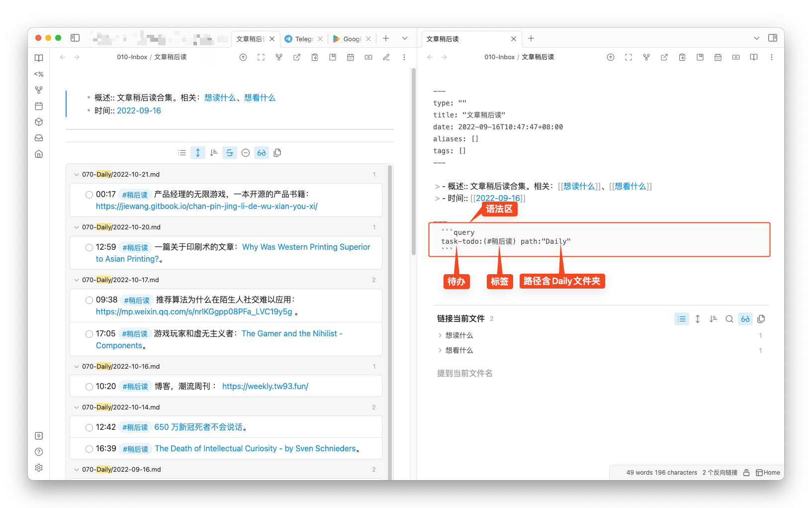This screenshot has width=812, height=508.
Task: Click the cube icon in left ribbon
Action: (39, 122)
